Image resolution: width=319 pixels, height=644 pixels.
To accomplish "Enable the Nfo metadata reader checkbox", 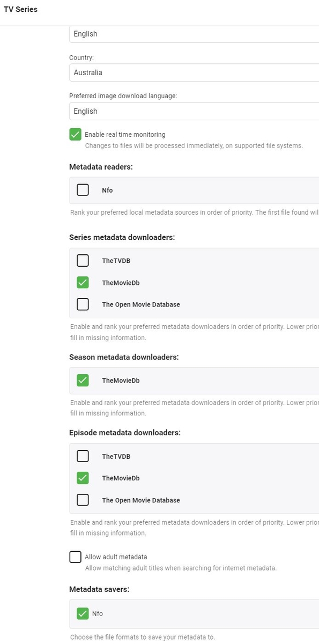I will pyautogui.click(x=83, y=189).
